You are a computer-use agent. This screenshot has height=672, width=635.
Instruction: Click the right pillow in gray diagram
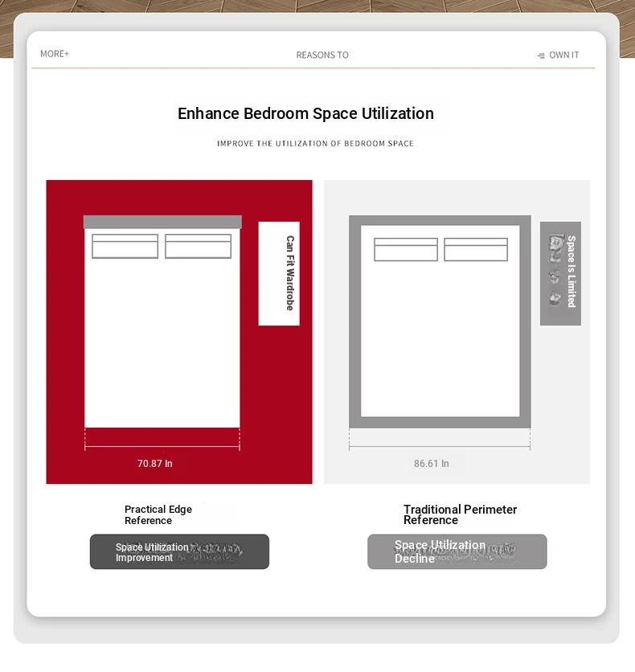coord(476,249)
